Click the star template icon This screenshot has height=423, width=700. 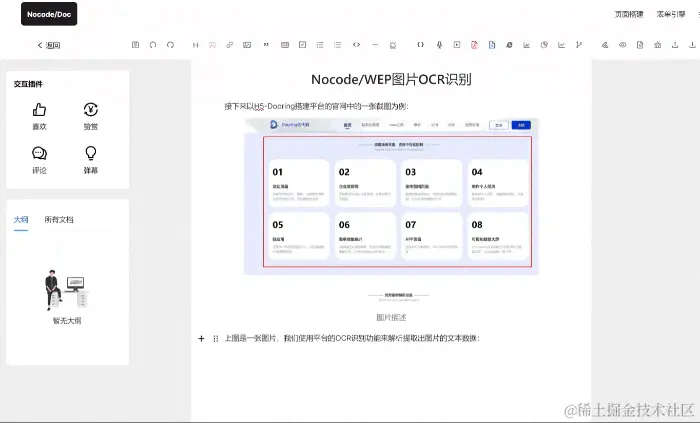[x=658, y=45]
